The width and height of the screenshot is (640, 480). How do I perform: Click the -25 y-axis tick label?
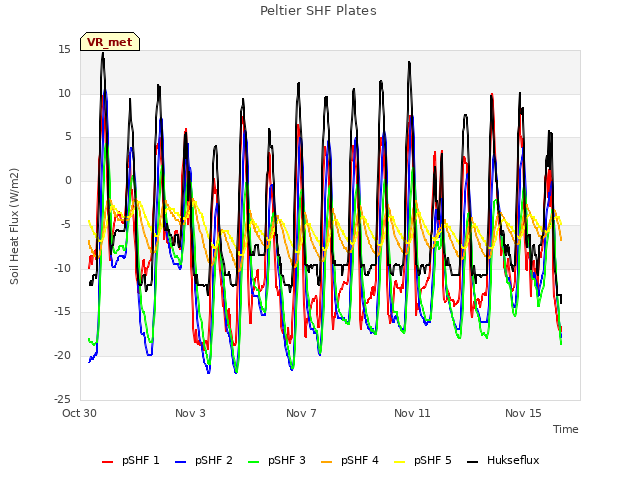pos(63,399)
